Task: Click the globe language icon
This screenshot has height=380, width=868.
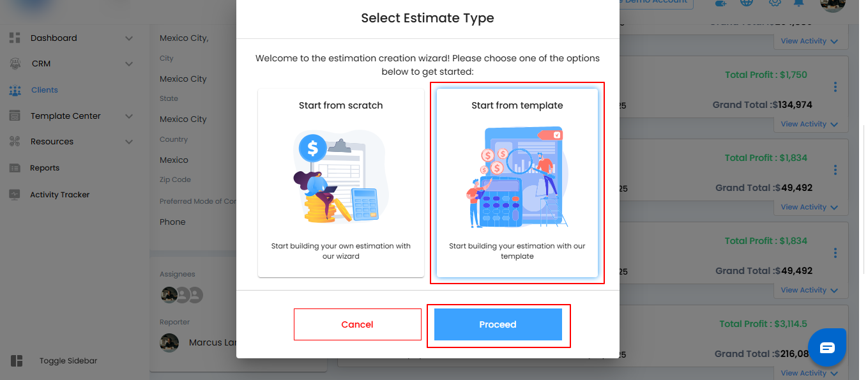Action: [x=746, y=3]
